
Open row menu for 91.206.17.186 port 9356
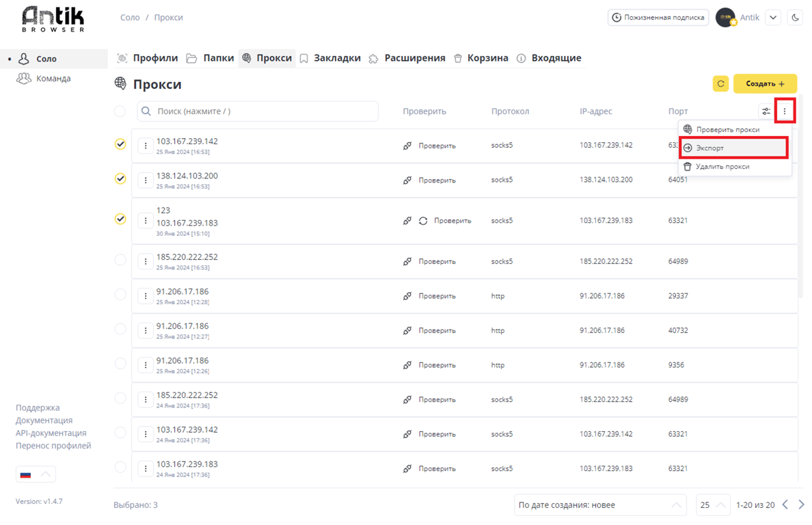pyautogui.click(x=146, y=365)
